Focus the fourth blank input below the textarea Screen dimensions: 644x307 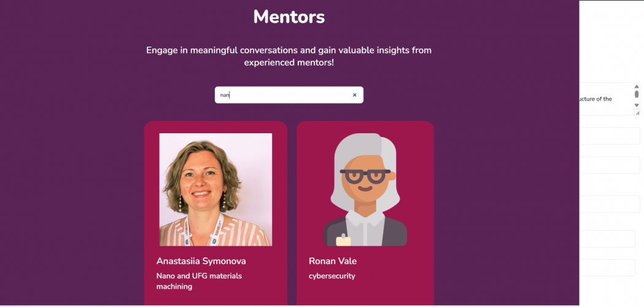[x=608, y=239]
